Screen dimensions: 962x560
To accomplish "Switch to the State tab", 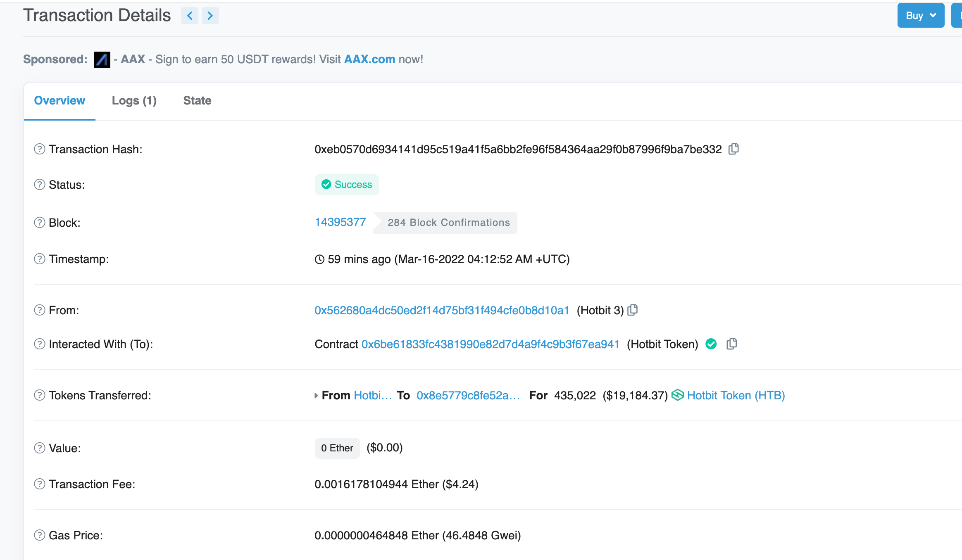I will point(197,100).
